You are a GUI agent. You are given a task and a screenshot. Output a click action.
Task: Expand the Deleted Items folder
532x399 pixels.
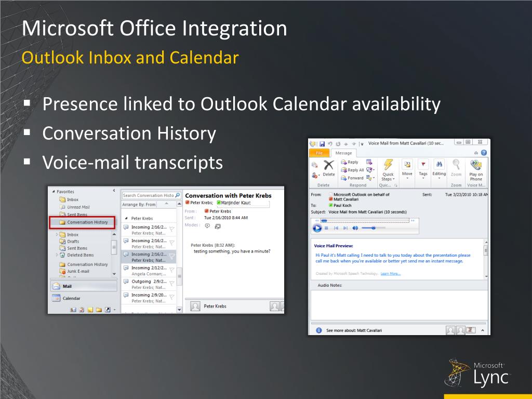(57, 255)
